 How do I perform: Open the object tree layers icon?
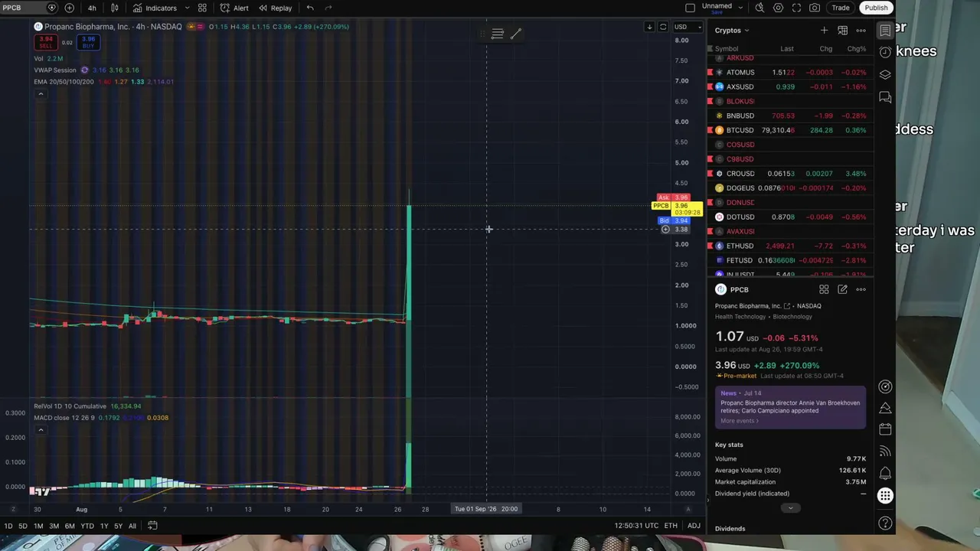pos(885,75)
